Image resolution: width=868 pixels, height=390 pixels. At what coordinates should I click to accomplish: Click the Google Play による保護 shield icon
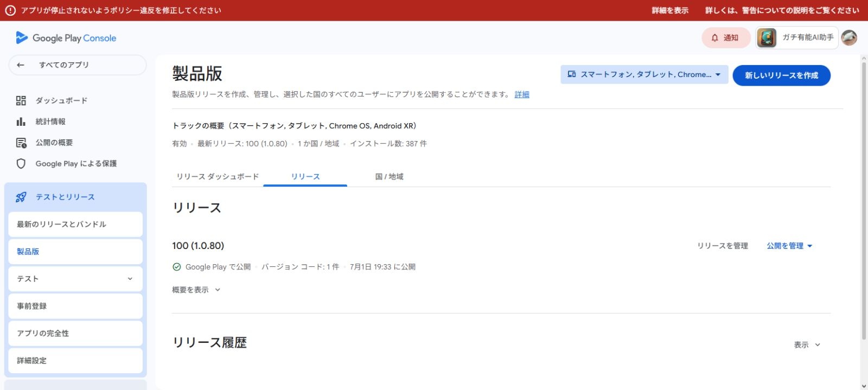(21, 163)
